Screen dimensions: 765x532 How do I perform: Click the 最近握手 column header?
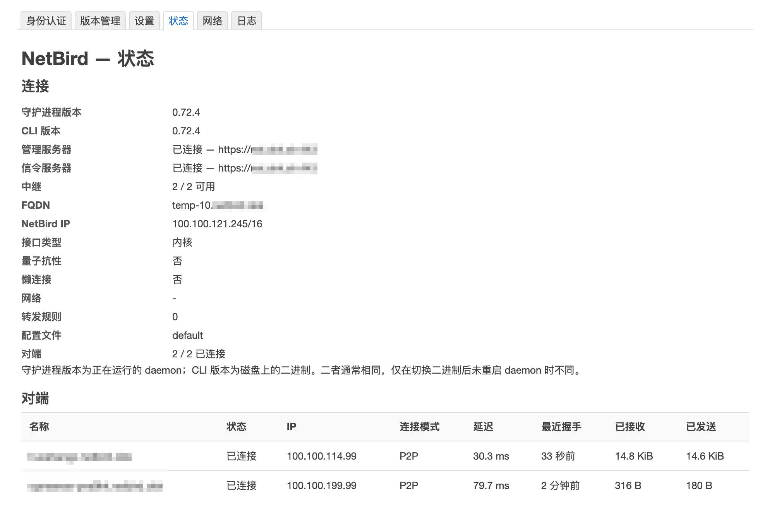[561, 427]
